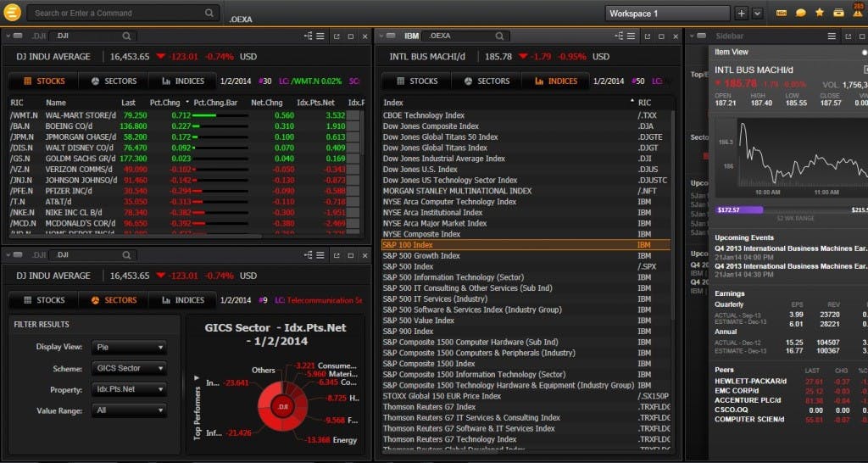Click the search magnifier in bottom DJI panel
Screen dimensions: 868x463
coord(127,255)
